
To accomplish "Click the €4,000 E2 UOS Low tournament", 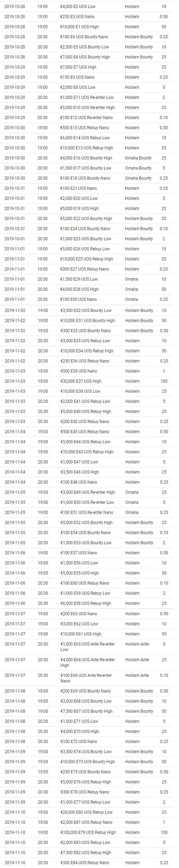I will click(78, 7).
